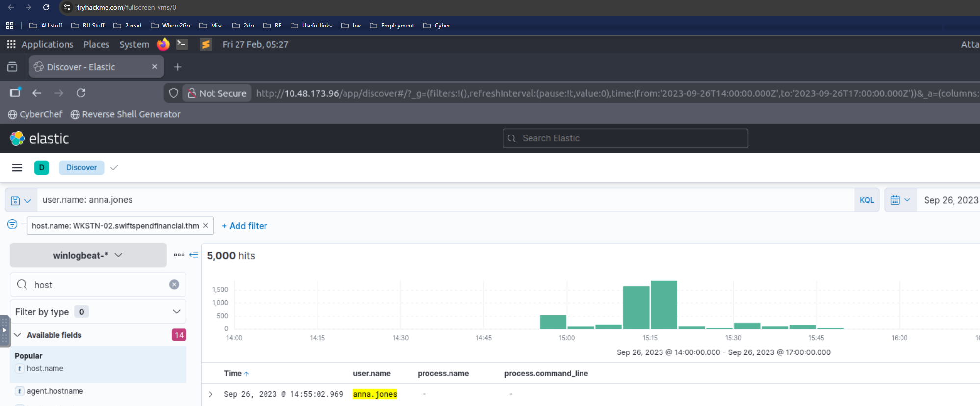This screenshot has width=980, height=406.
Task: Click the Search Elastic input field
Action: pos(625,138)
